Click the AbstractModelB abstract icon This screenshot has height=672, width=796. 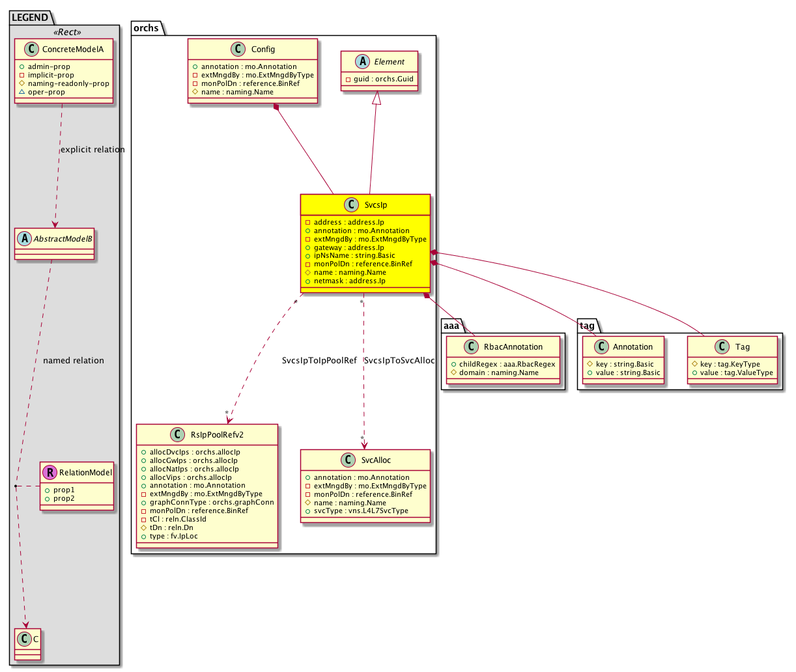(23, 238)
